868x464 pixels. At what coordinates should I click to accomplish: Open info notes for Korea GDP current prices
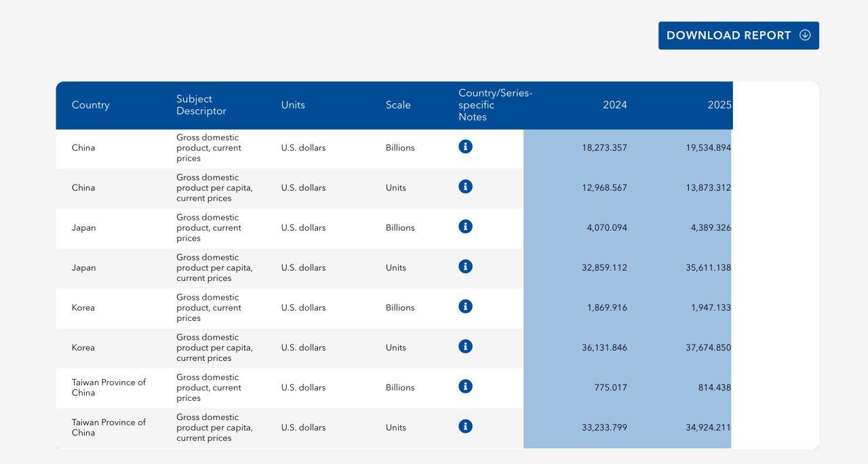click(x=465, y=307)
